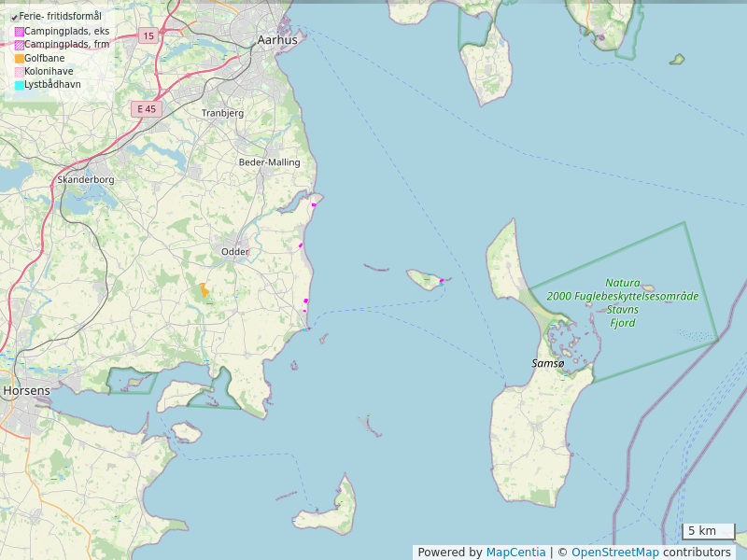The width and height of the screenshot is (747, 560).
Task: Click the Aarhus city label
Action: (x=277, y=40)
